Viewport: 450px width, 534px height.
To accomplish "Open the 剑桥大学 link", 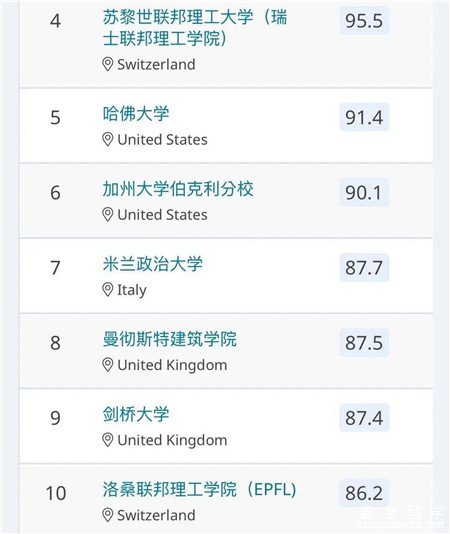I will pyautogui.click(x=136, y=414).
